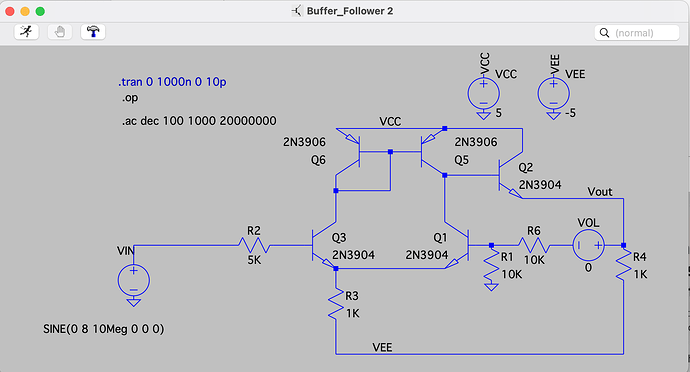Click the 1K value of R4

[640, 274]
